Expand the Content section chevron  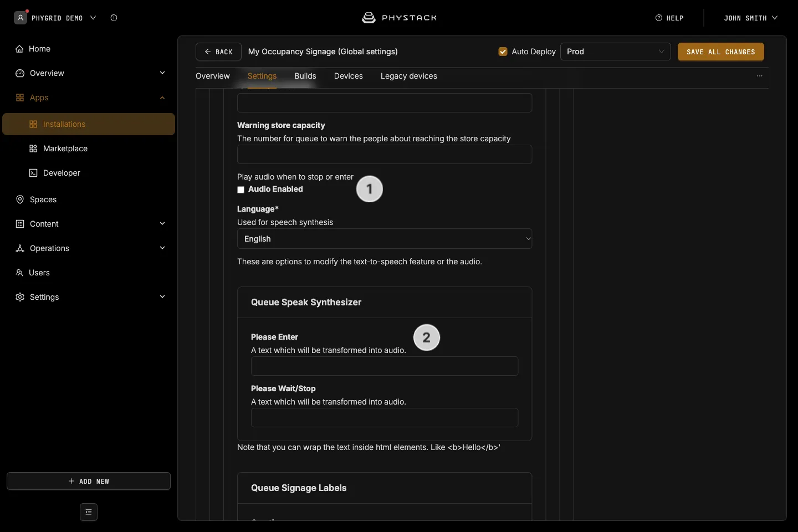coord(162,224)
